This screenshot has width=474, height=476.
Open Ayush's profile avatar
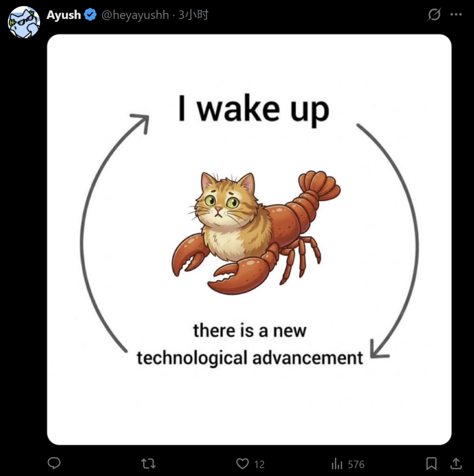[x=24, y=22]
